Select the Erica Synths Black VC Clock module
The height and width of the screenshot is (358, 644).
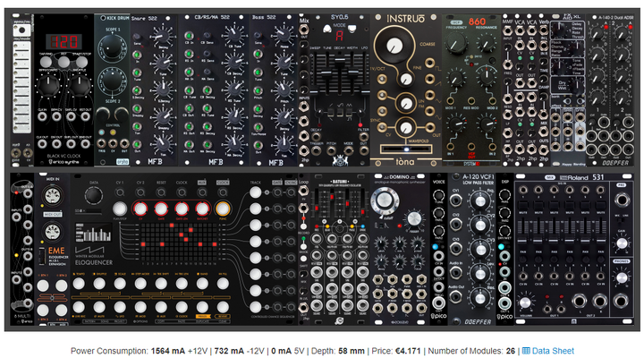(x=64, y=90)
